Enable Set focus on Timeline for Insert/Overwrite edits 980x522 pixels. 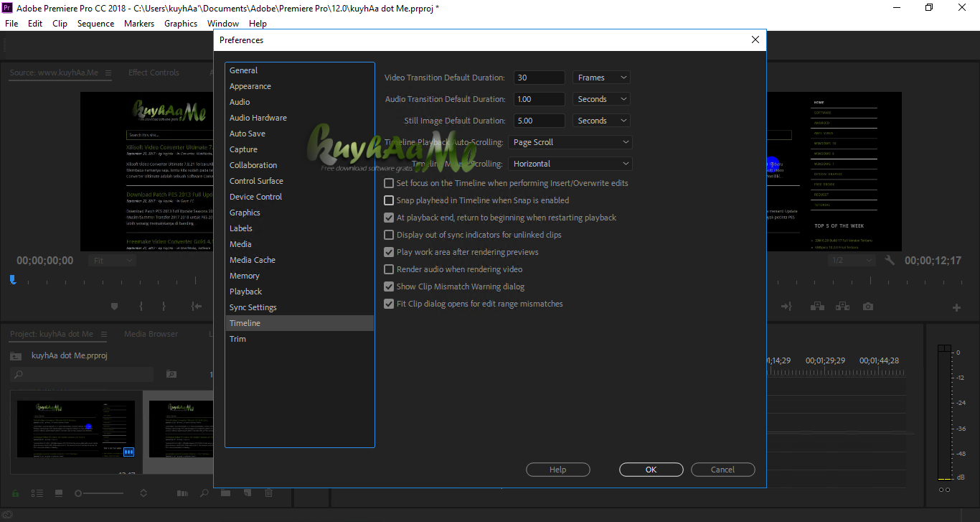pos(389,183)
